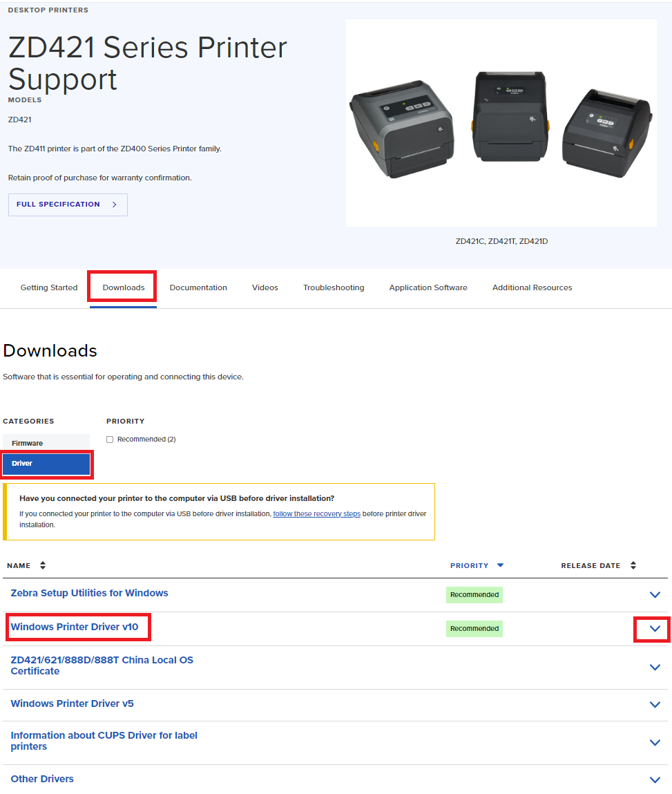Expand the Windows Printer Driver v10 chevron
The height and width of the screenshot is (794, 672).
point(655,629)
